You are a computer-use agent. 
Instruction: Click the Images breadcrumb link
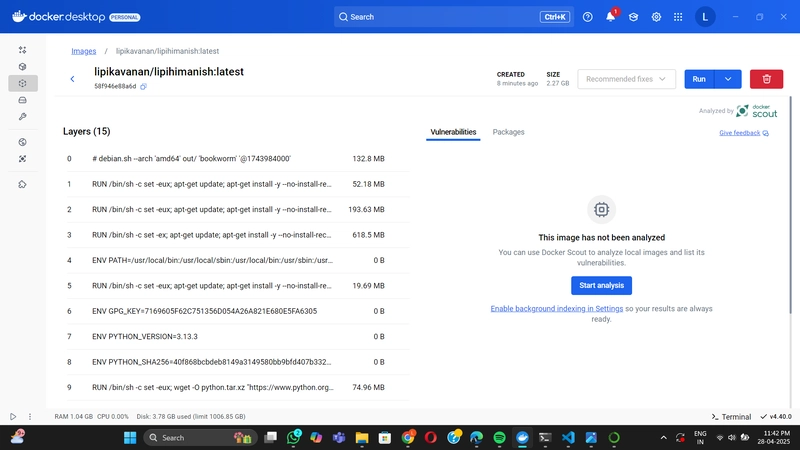84,51
